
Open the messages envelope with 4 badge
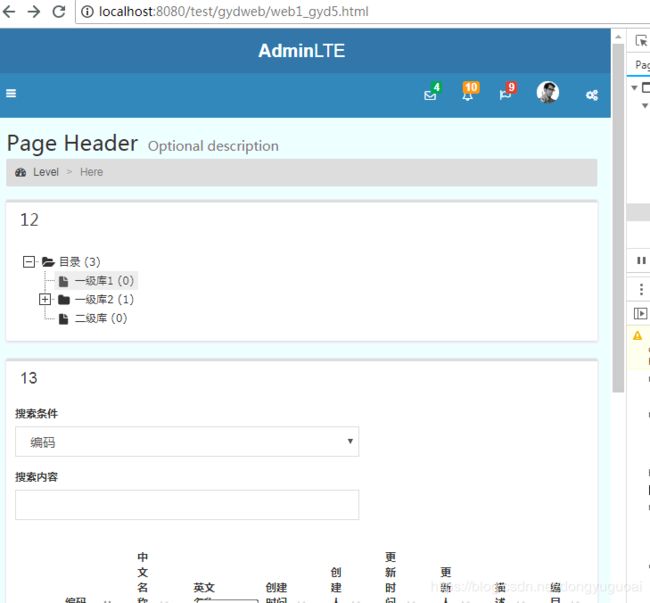click(432, 93)
